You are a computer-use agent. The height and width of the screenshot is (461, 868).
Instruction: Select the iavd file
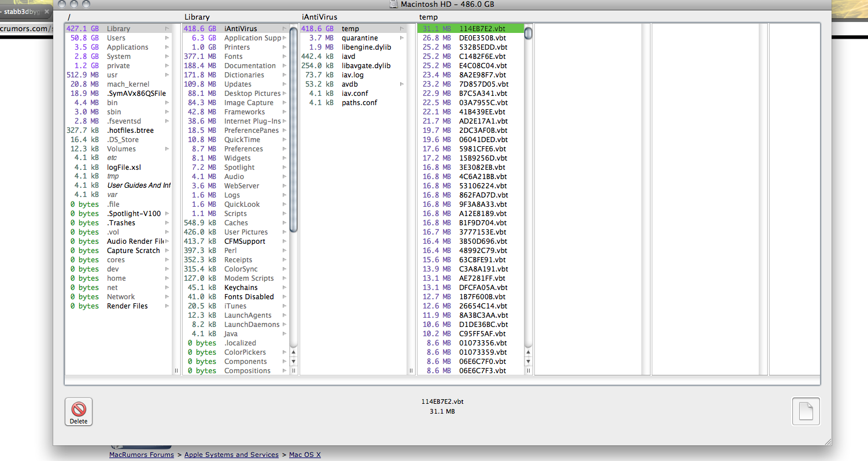pyautogui.click(x=353, y=56)
